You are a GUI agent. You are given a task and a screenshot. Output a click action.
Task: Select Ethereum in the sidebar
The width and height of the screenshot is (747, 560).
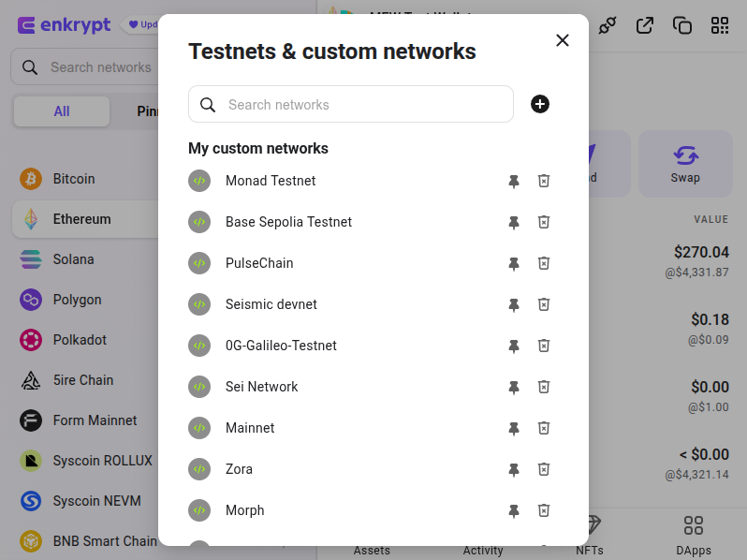(86, 219)
